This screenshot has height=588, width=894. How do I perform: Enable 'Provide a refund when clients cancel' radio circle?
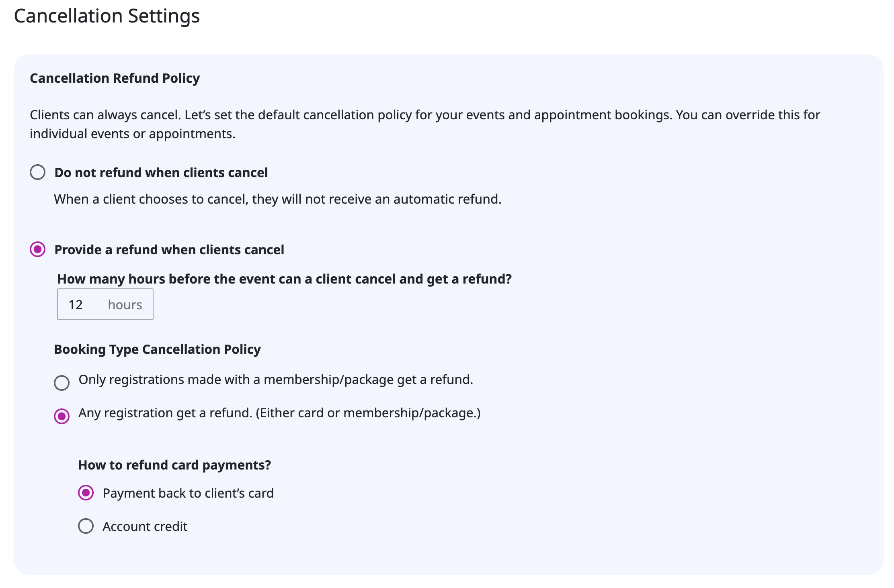(x=37, y=249)
